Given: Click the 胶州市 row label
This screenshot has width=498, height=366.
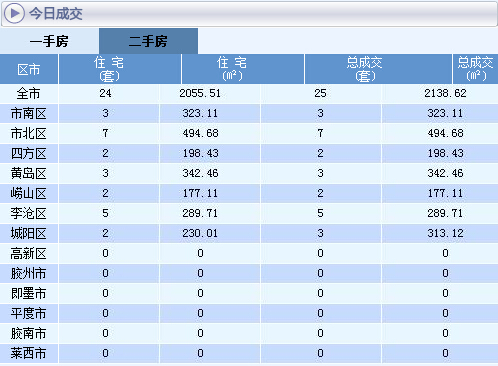Looking at the screenshot, I should (x=28, y=274).
